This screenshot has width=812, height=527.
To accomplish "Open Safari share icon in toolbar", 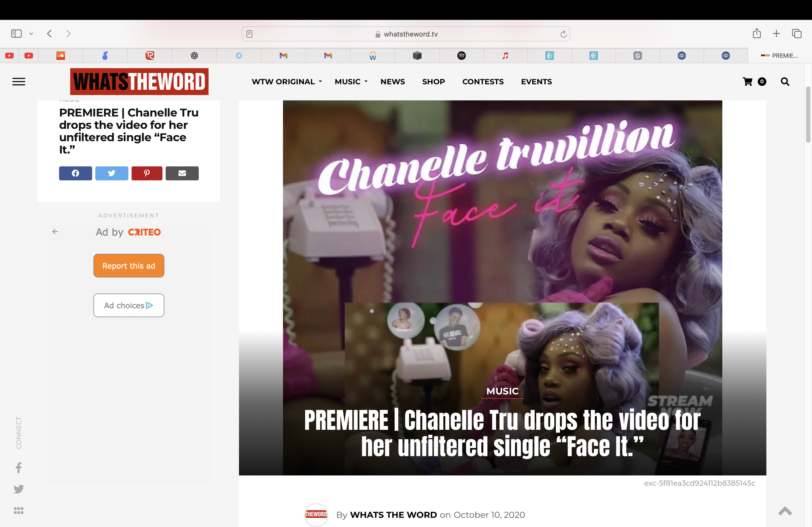I will pyautogui.click(x=756, y=33).
